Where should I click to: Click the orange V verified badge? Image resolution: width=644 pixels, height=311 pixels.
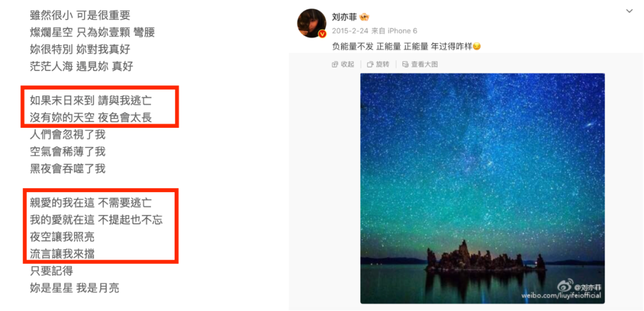coord(322,34)
